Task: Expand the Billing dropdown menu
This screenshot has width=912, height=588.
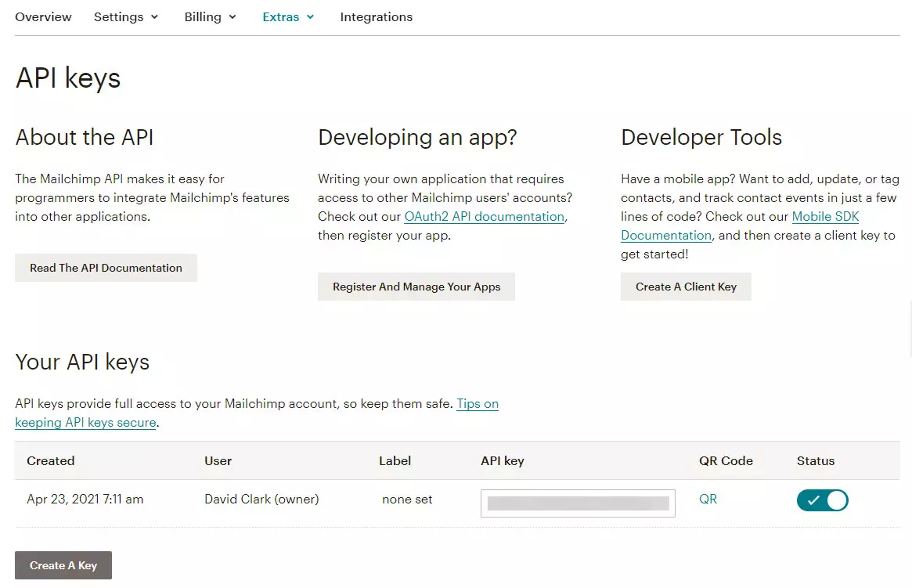Action: tap(210, 17)
